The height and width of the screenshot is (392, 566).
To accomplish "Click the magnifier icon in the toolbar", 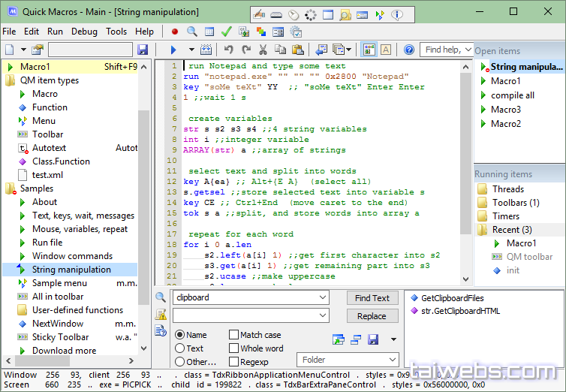I will (x=192, y=32).
